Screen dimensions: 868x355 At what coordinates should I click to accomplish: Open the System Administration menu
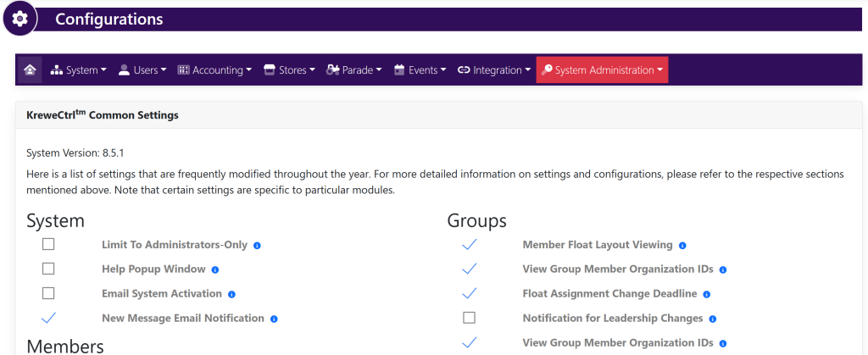tap(602, 70)
